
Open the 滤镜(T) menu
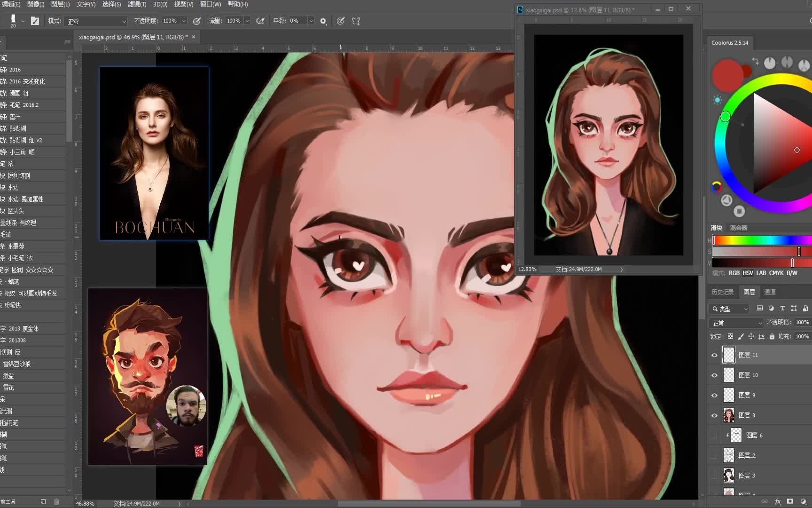137,4
